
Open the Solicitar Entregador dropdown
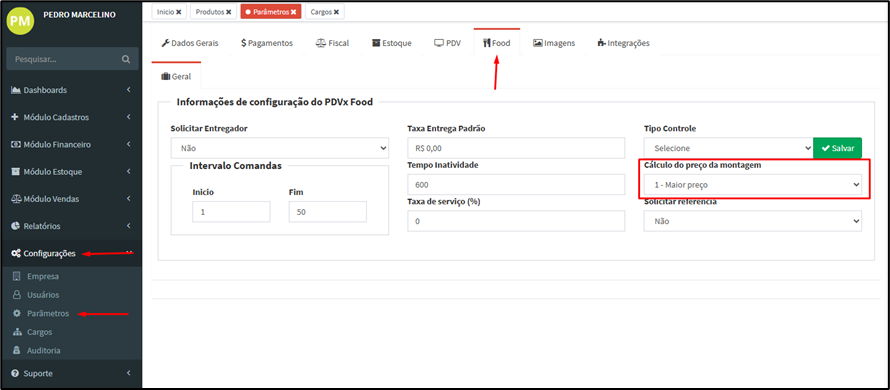click(x=280, y=148)
